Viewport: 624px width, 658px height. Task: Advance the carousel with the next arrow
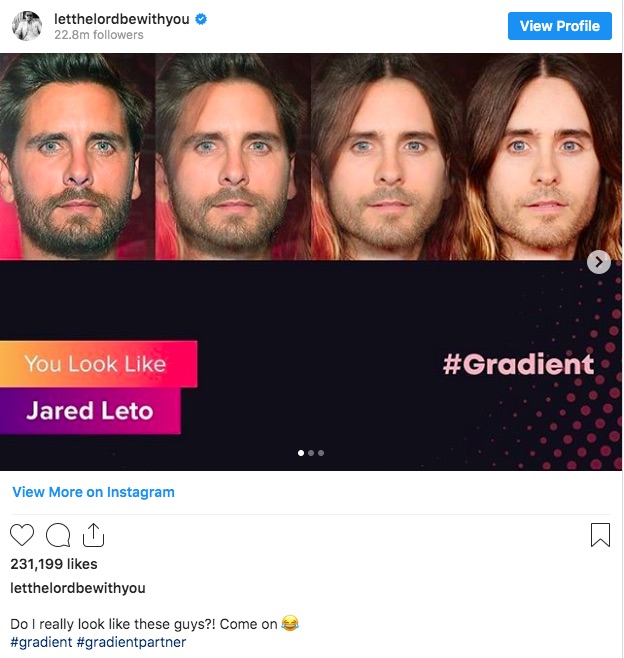pos(599,262)
